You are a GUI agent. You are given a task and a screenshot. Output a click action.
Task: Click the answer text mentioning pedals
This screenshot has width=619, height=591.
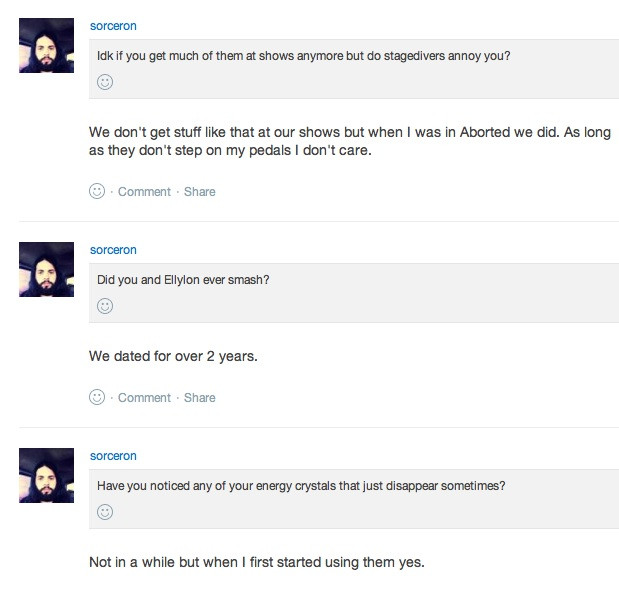pos(349,141)
